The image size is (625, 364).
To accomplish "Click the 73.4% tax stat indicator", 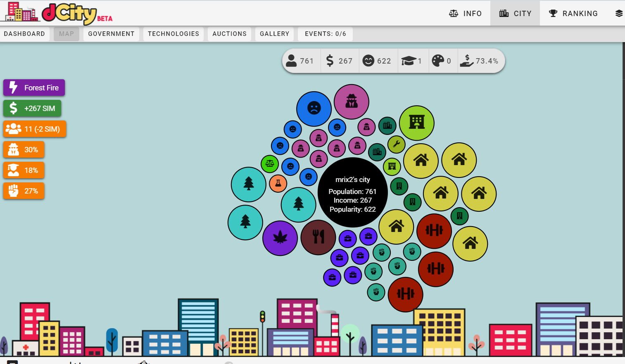I will (x=480, y=61).
